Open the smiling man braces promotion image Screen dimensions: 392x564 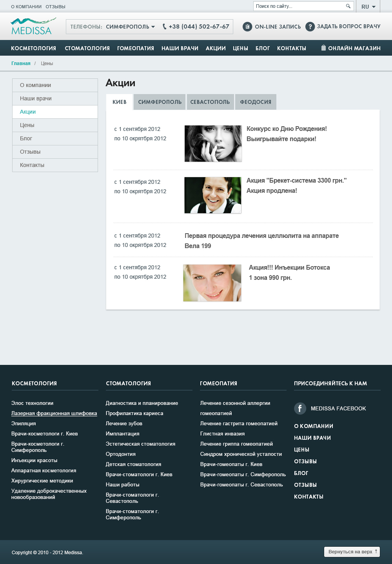coord(213,195)
